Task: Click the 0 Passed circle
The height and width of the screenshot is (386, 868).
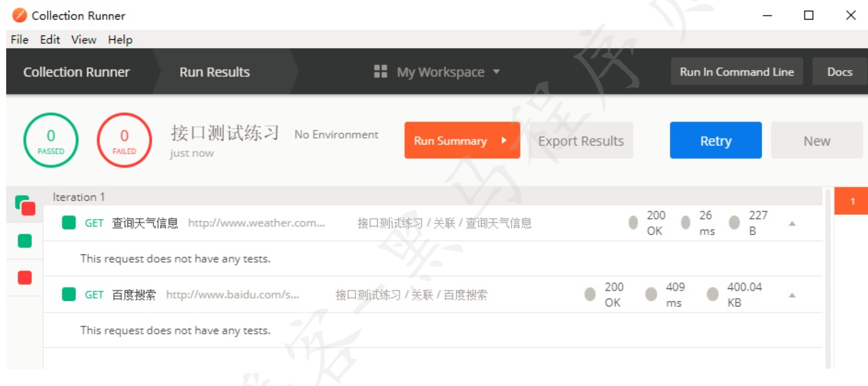Action: tap(51, 140)
